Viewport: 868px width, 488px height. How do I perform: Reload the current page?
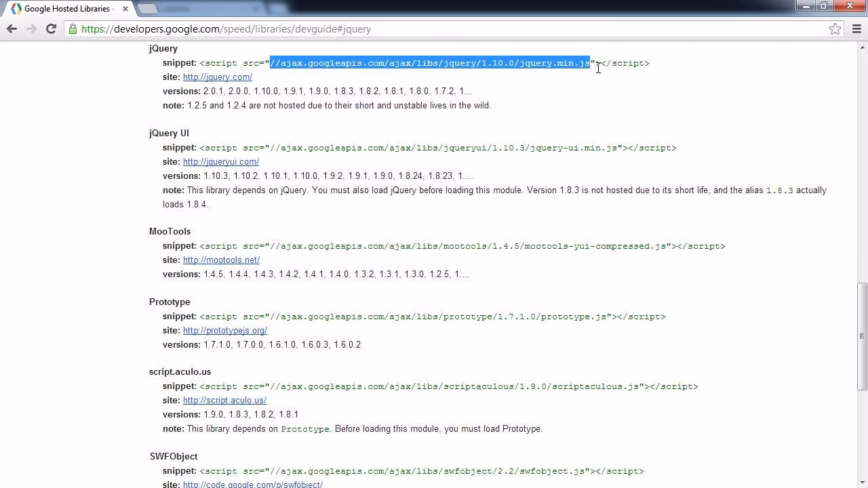[51, 28]
